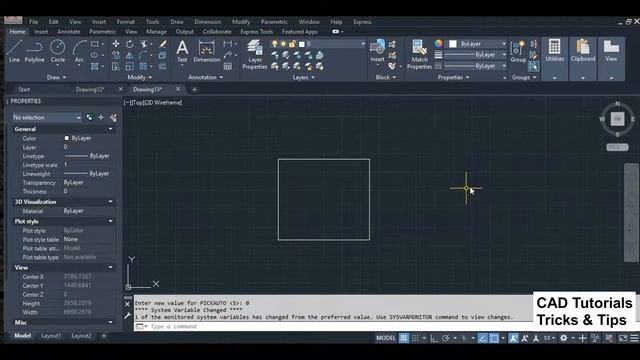Click the customize wrench icon beside command line
The height and width of the screenshot is (360, 640).
[x=127, y=316]
